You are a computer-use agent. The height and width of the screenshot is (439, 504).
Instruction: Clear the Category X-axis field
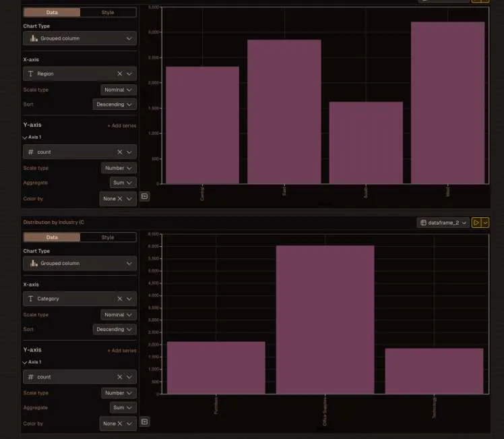120,299
